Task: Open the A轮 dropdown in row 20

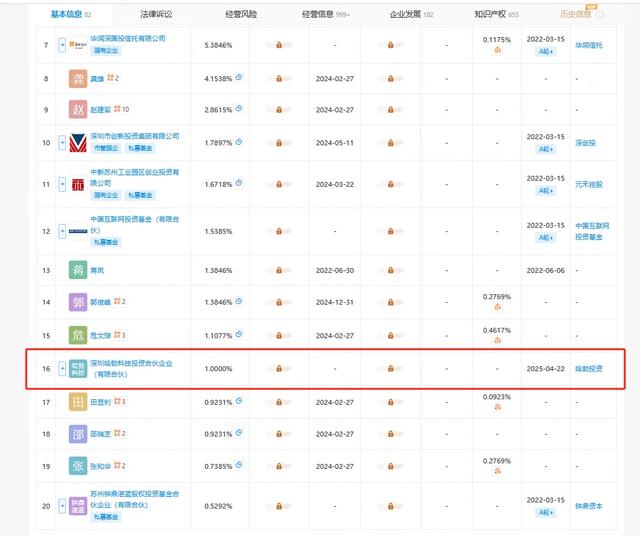Action: pyautogui.click(x=546, y=512)
